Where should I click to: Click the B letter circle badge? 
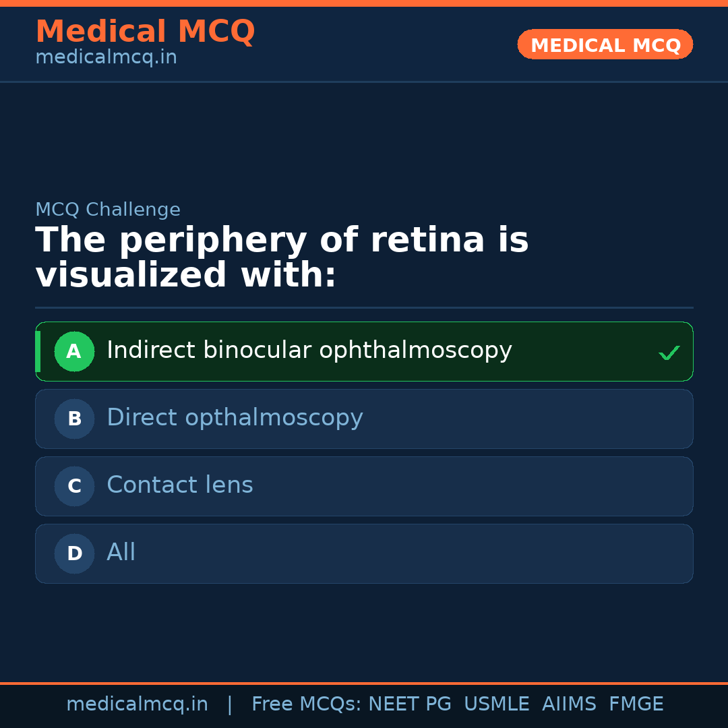click(74, 419)
